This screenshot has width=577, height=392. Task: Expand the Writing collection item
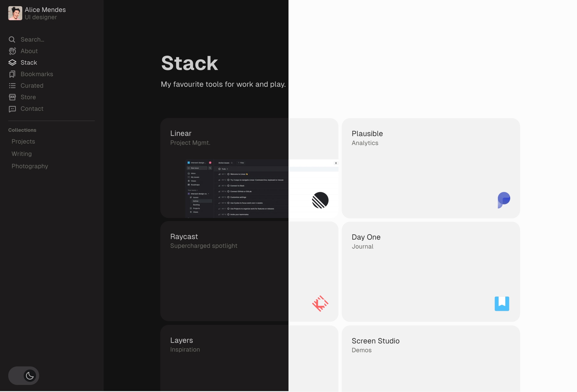[21, 154]
